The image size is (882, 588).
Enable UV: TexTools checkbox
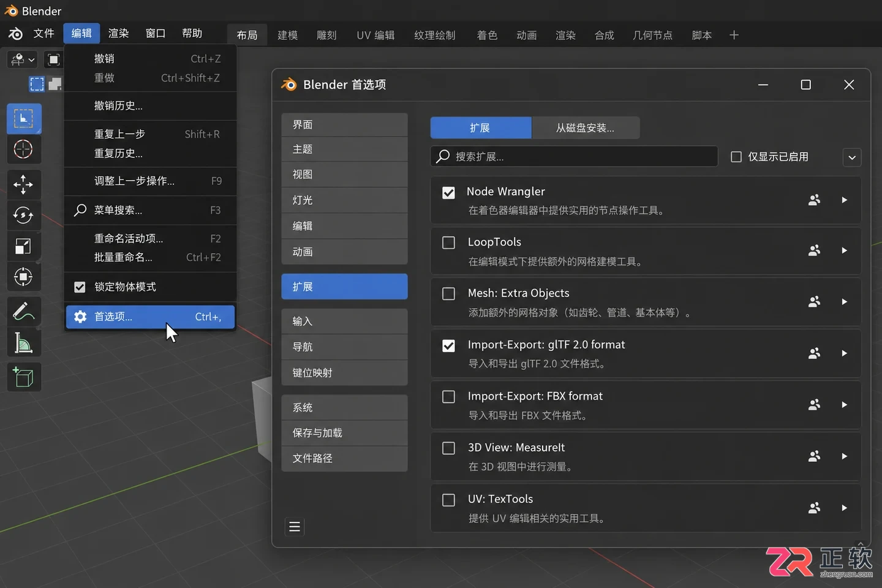pos(448,500)
